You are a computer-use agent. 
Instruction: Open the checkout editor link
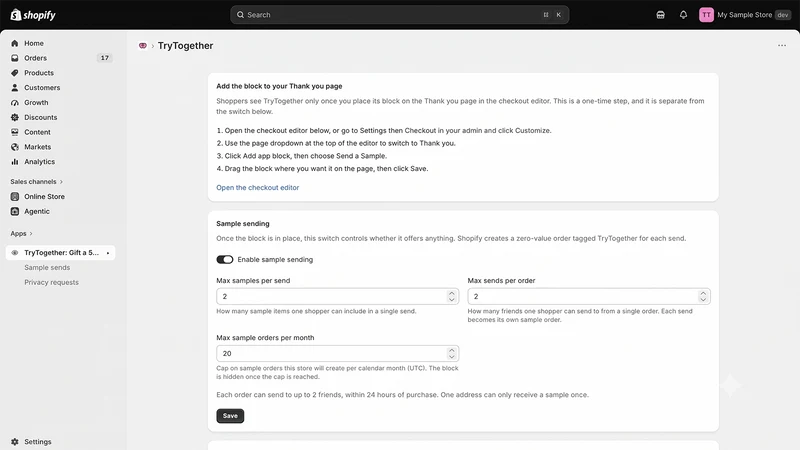[x=258, y=188]
